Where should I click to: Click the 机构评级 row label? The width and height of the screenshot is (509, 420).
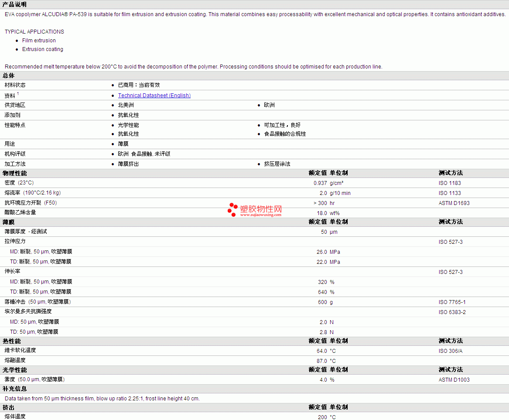pyautogui.click(x=15, y=154)
